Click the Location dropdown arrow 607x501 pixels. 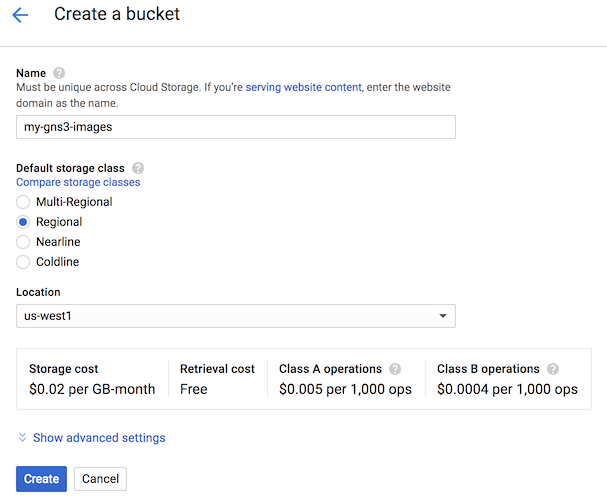point(443,317)
